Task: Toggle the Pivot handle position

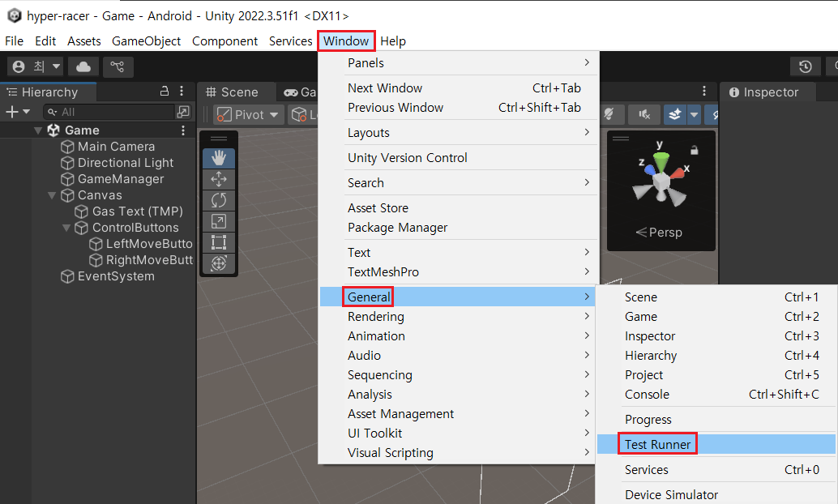Action: (x=248, y=114)
